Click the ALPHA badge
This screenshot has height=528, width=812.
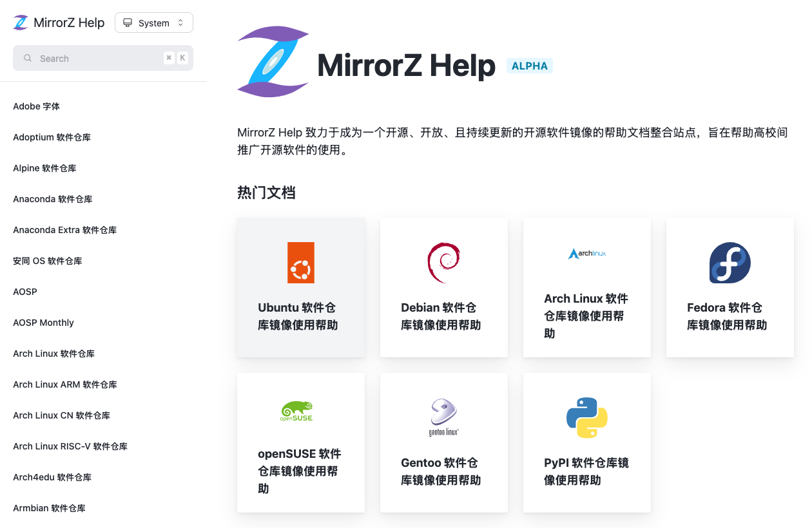pyautogui.click(x=530, y=66)
